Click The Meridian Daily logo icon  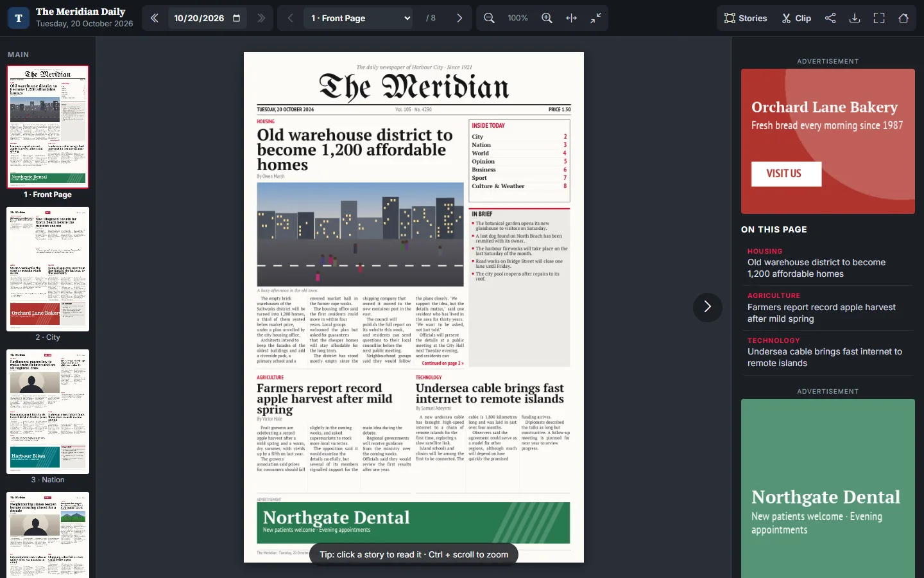pos(19,18)
